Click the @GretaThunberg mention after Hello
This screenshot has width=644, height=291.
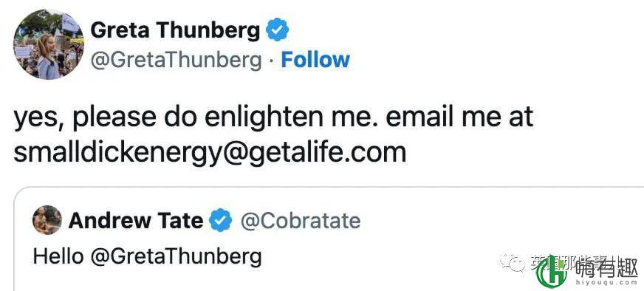point(176,256)
